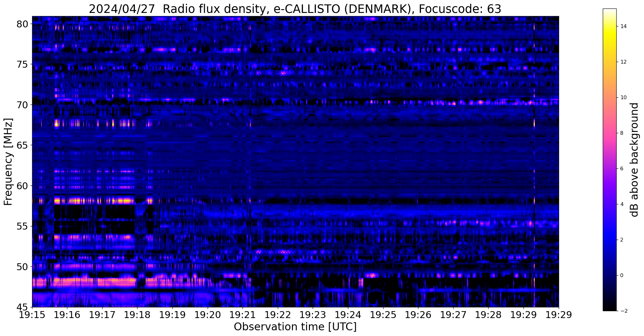The height and width of the screenshot is (336, 644).
Task: Click the colorbar tick value 8
Action: (622, 133)
